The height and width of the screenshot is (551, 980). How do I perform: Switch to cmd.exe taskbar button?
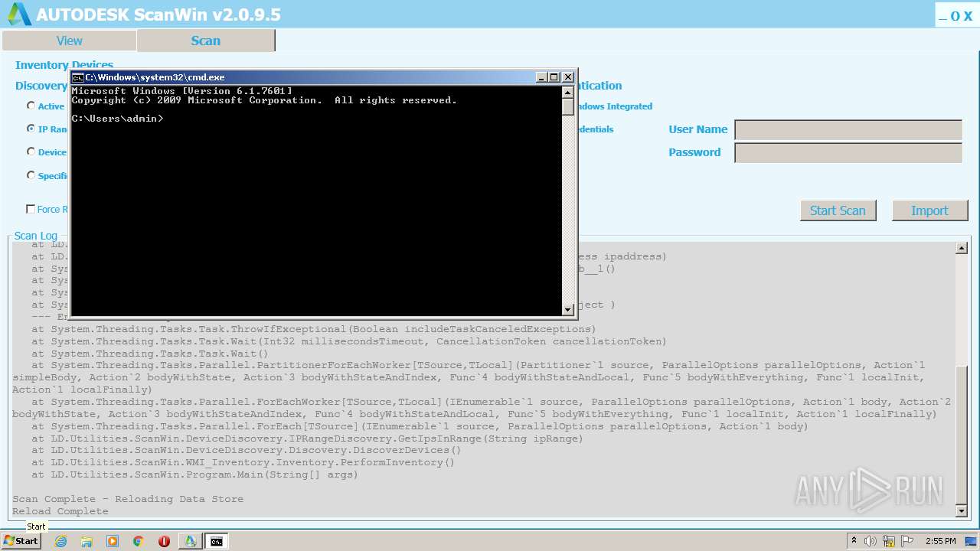pyautogui.click(x=217, y=541)
